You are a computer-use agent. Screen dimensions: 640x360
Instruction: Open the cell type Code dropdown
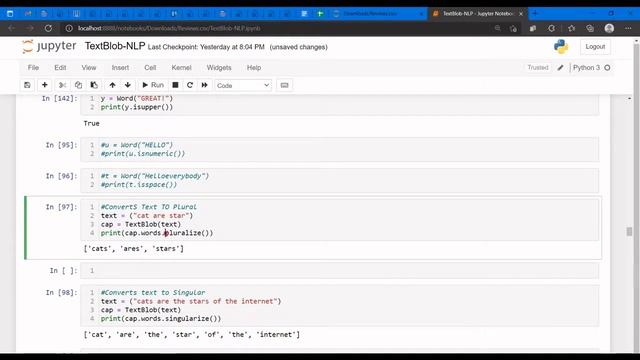click(243, 85)
